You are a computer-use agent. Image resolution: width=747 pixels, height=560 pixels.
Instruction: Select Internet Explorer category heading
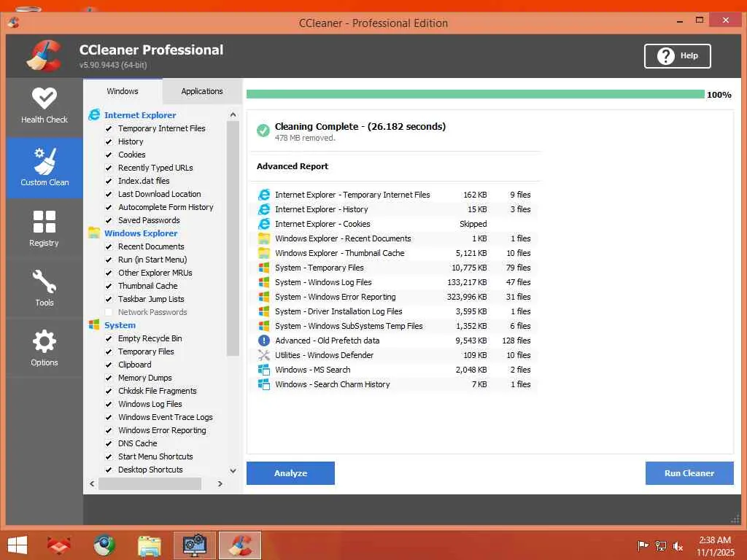(x=140, y=115)
